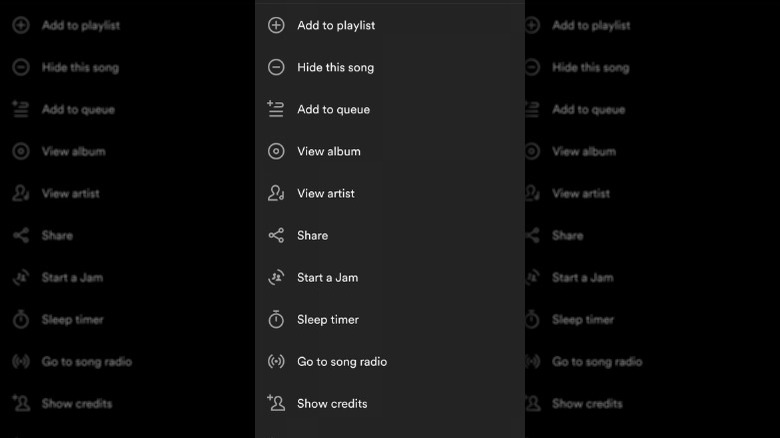Click the radio waves icon for song radio

(276, 361)
